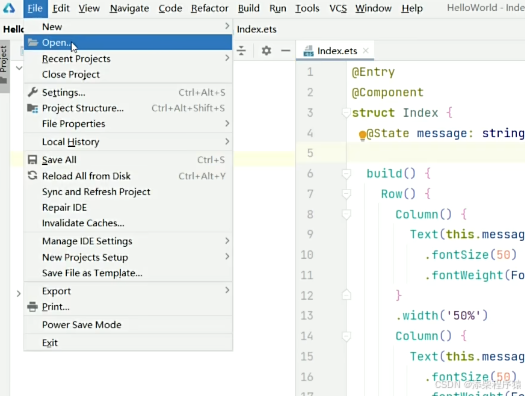This screenshot has height=396, width=525.
Task: Close the Index.ets editor tab
Action: 366,51
